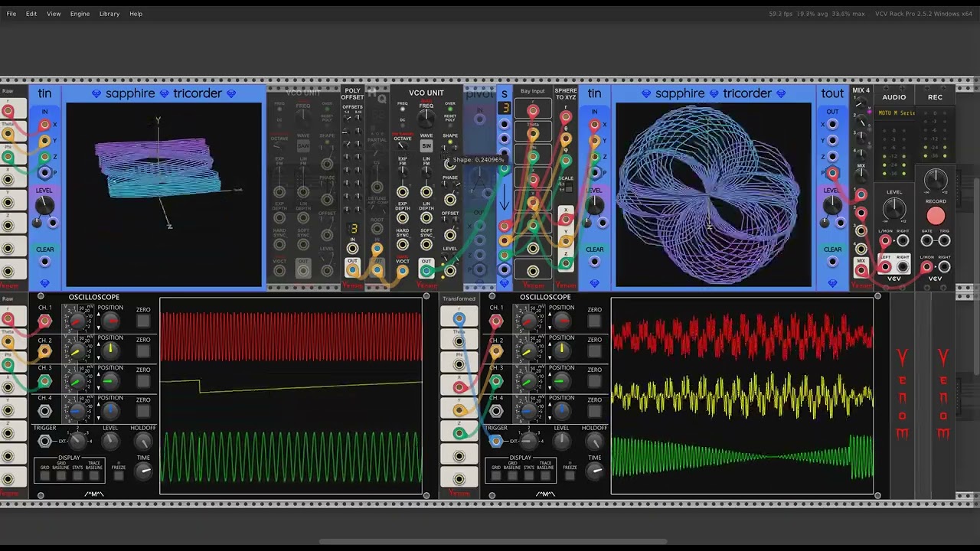Click the X input jack on left tin module

click(x=44, y=125)
